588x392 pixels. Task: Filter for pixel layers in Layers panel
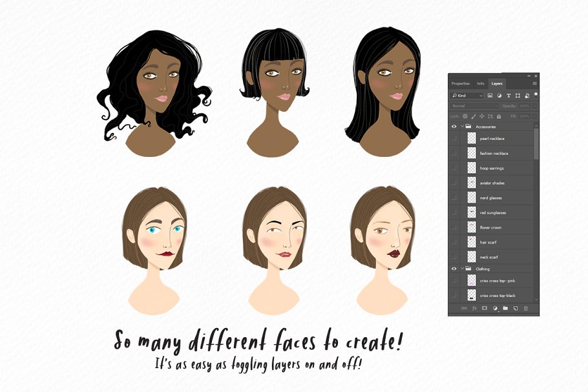[x=490, y=96]
